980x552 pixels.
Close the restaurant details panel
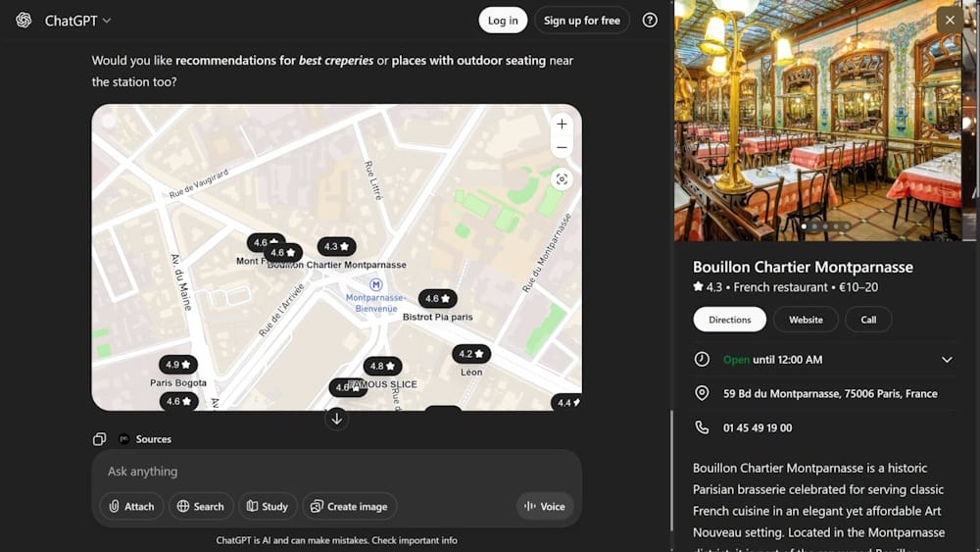pyautogui.click(x=950, y=21)
